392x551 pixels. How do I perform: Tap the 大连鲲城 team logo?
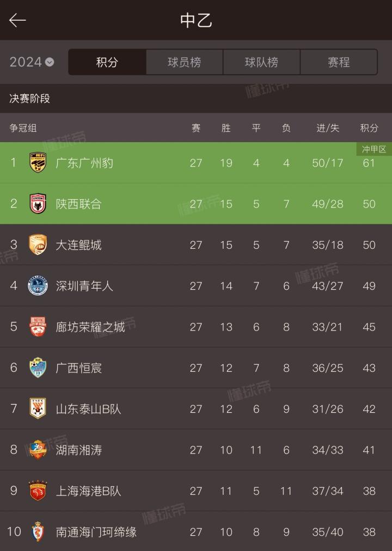(38, 244)
